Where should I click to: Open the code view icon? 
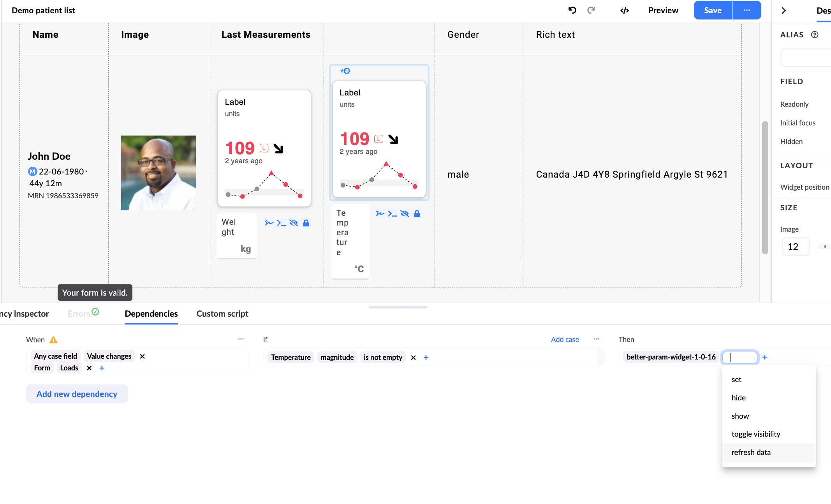tap(625, 11)
